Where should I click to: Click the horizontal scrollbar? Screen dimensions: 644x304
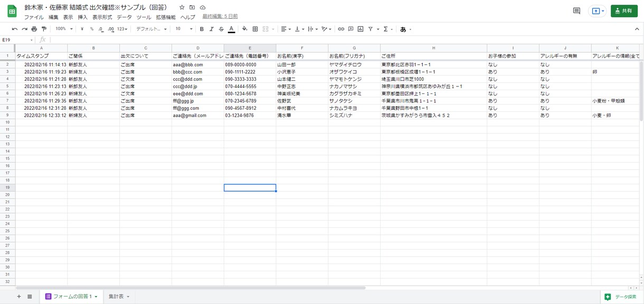pos(190,288)
